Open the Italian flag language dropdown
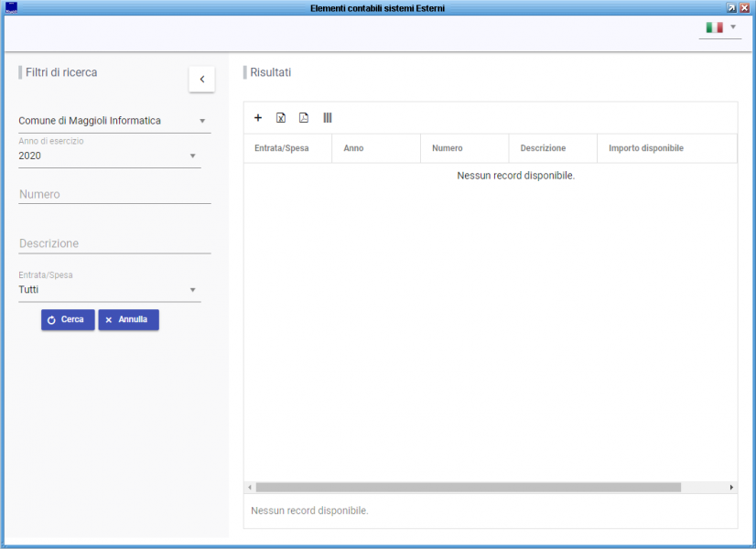This screenshot has width=756, height=549. click(720, 27)
